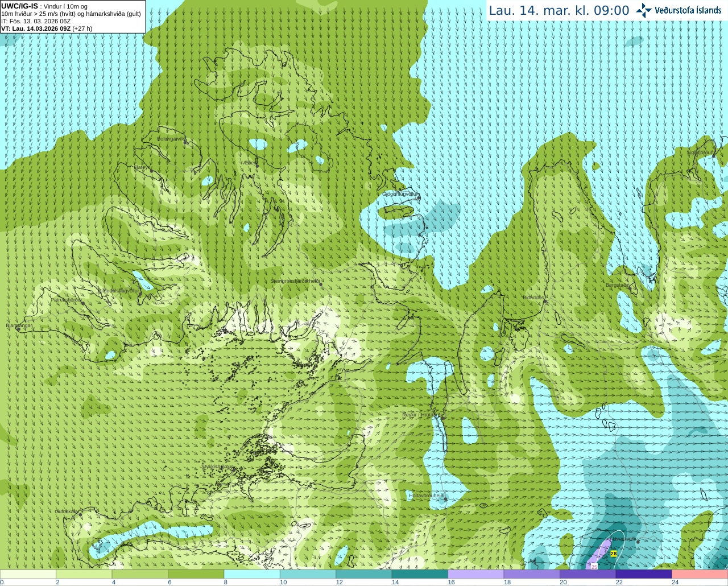Select the Bolungarvík station dot
This screenshot has width=728, height=586.
click(185, 142)
